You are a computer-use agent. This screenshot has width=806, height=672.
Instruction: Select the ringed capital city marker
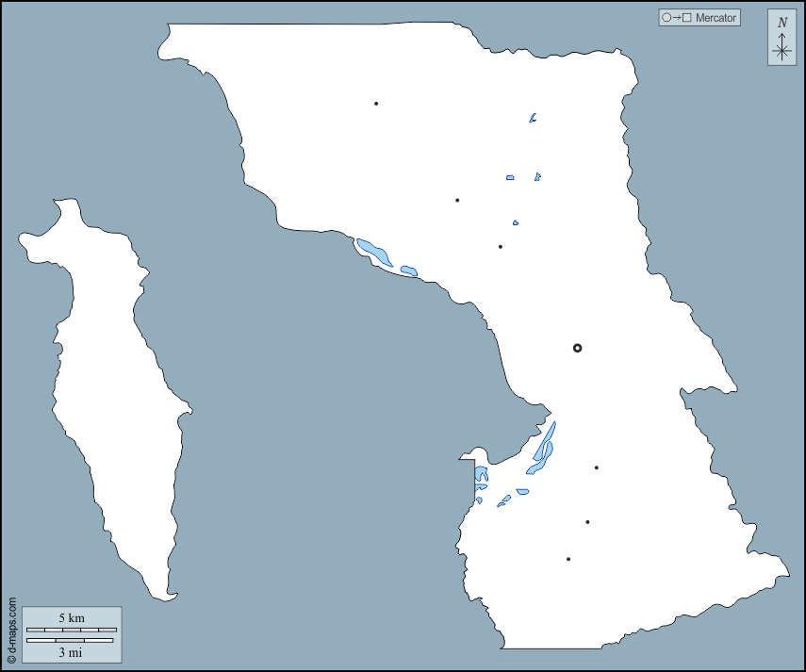click(x=578, y=348)
